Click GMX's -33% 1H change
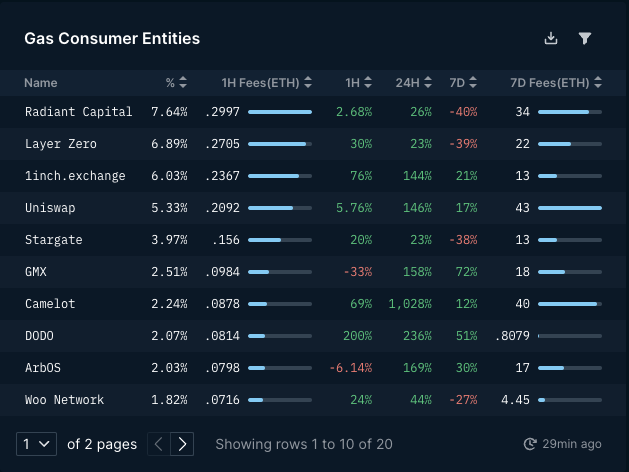Viewport: 629px width, 472px height. [358, 272]
